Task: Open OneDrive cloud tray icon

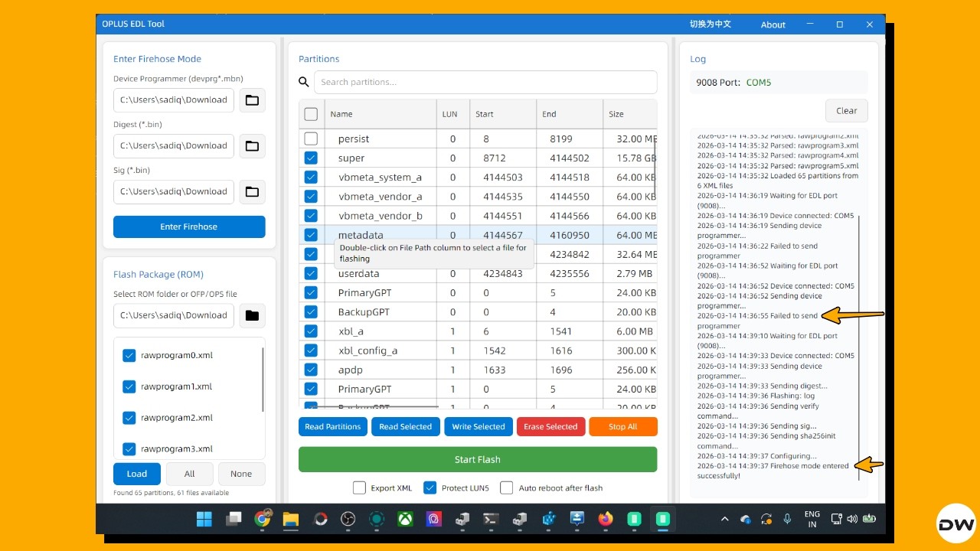Action: click(746, 519)
